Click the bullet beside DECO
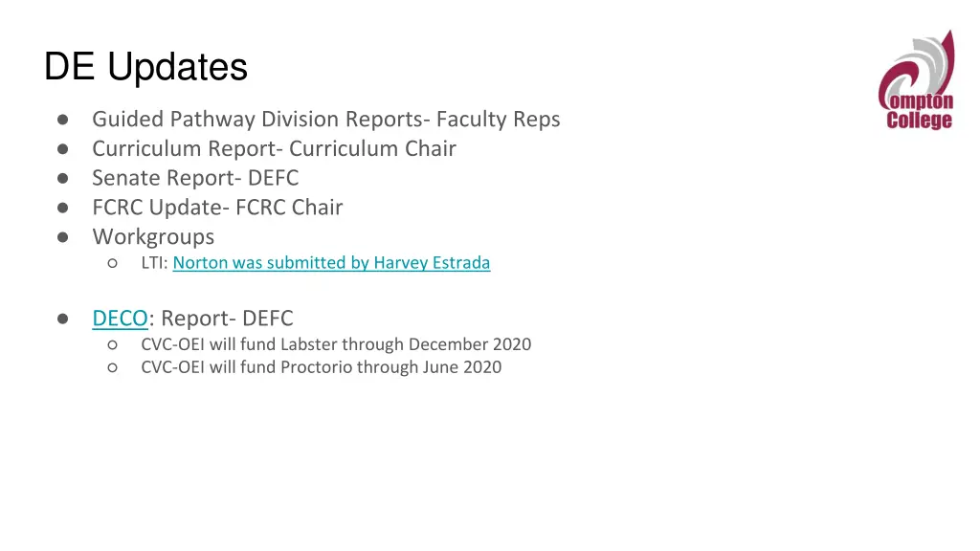 click(62, 319)
